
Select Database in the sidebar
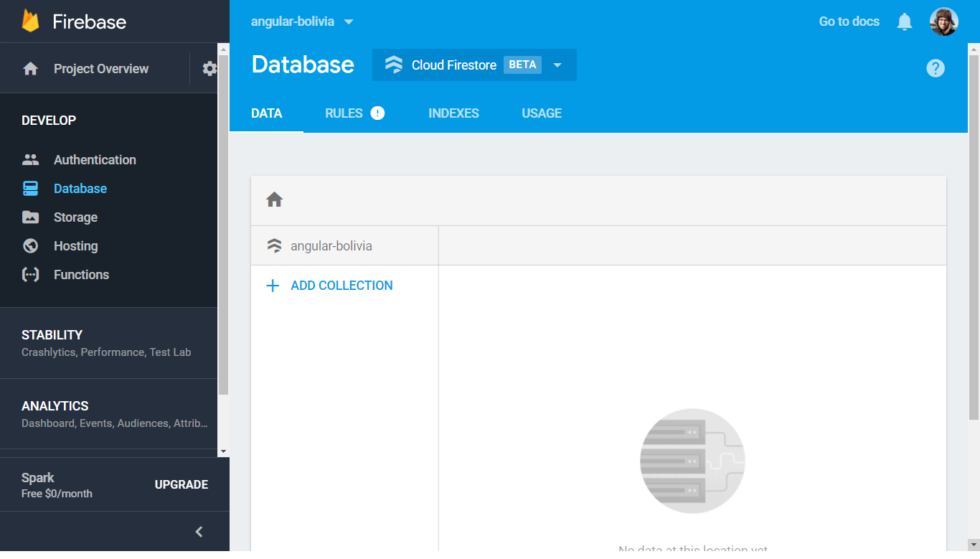tap(80, 189)
